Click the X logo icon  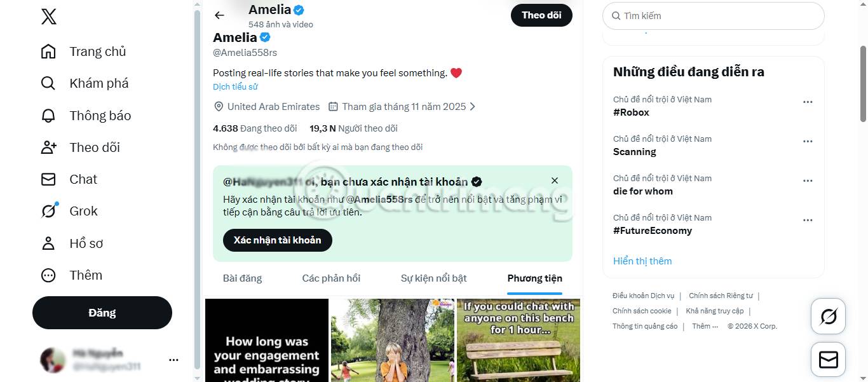click(49, 17)
